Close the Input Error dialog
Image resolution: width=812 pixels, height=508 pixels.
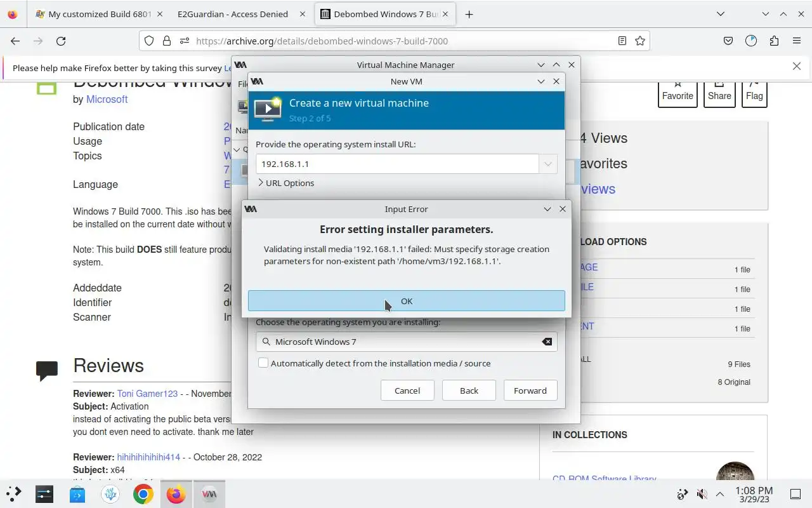point(563,209)
